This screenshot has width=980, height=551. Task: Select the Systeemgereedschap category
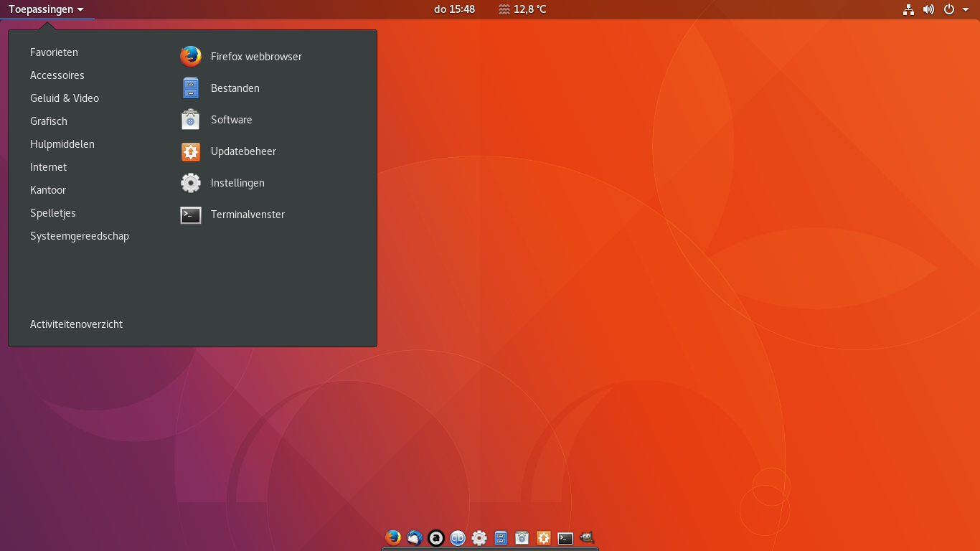[80, 236]
